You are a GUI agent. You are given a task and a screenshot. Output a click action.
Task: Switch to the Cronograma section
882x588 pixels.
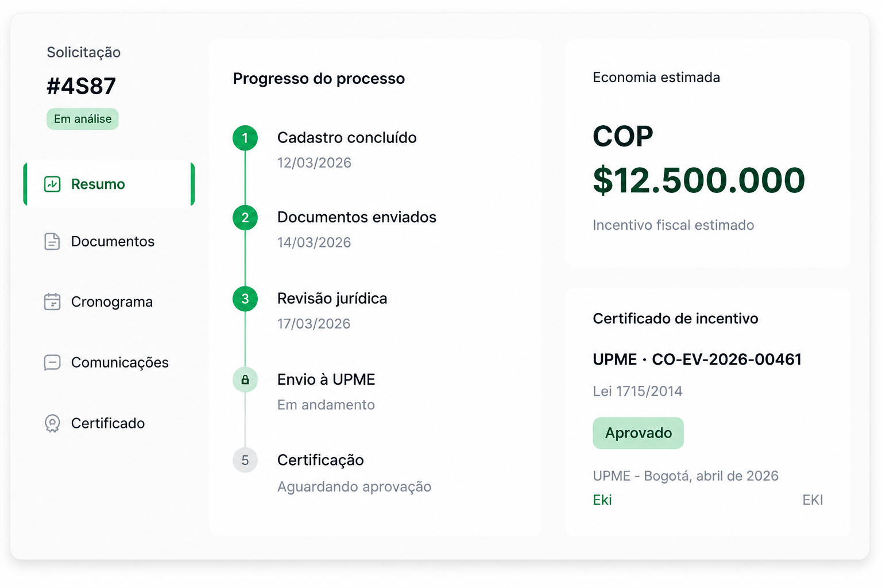pyautogui.click(x=109, y=301)
